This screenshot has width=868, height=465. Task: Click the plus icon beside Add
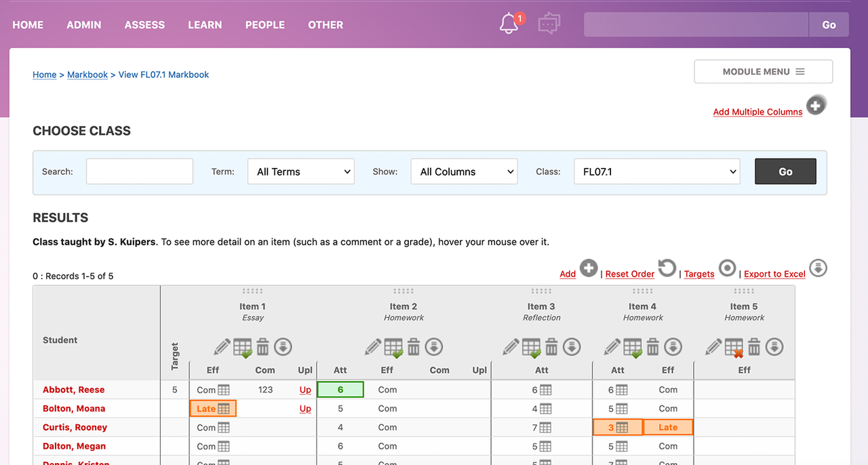(589, 268)
